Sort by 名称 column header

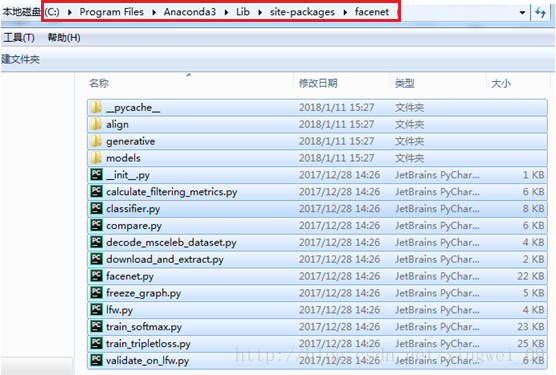pos(99,83)
